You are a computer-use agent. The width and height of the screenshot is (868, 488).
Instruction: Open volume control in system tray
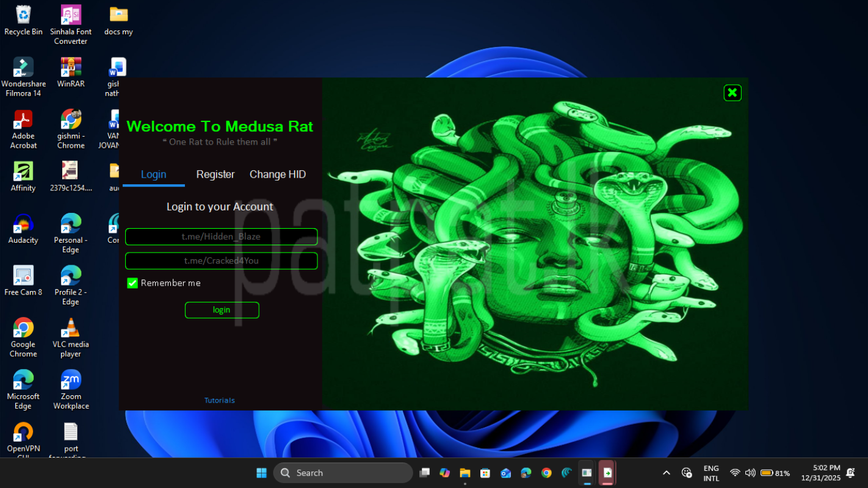pyautogui.click(x=750, y=473)
